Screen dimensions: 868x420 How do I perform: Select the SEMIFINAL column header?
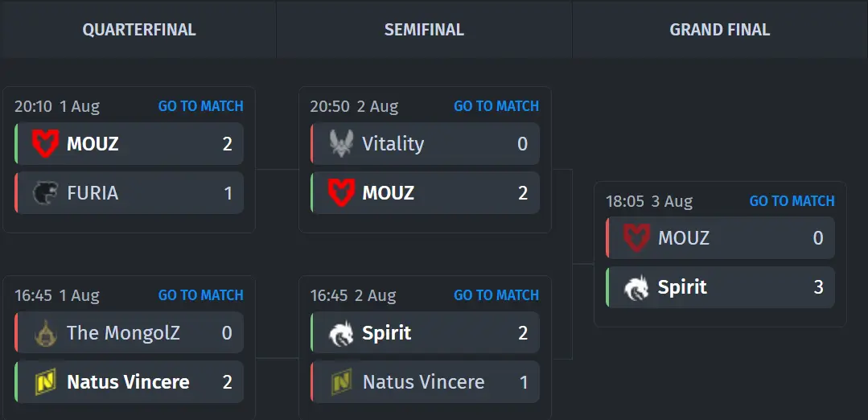424,30
